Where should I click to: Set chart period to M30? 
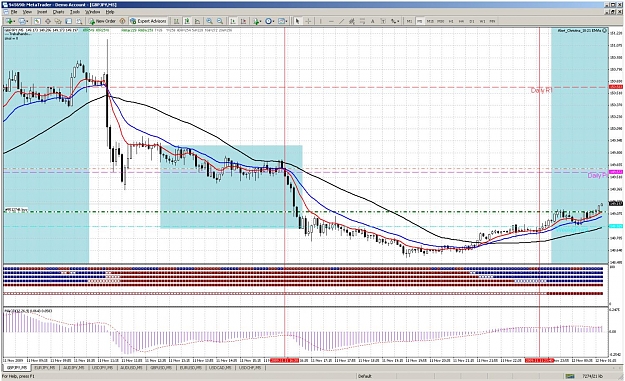coord(440,21)
